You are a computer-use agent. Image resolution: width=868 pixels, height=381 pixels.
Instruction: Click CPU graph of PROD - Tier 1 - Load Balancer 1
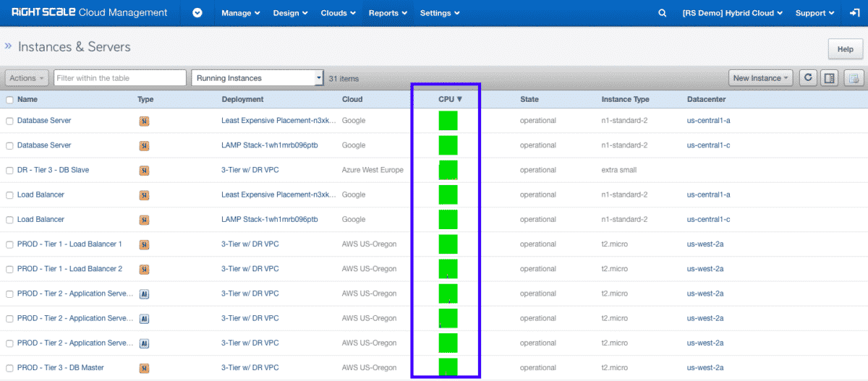click(x=448, y=244)
